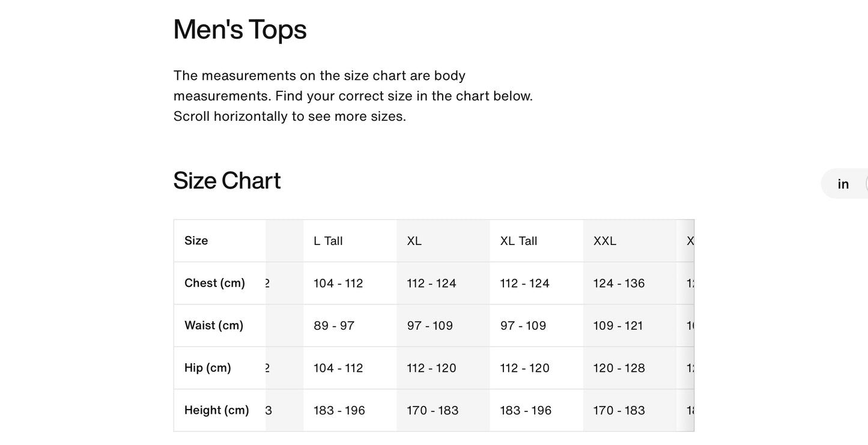Click the Height (cm) row label

click(x=217, y=410)
